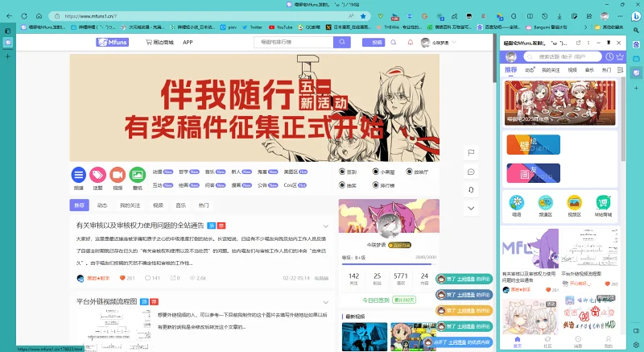Pin the side panel with pin icon
Viewport: 644px width, 352px height.
click(609, 43)
